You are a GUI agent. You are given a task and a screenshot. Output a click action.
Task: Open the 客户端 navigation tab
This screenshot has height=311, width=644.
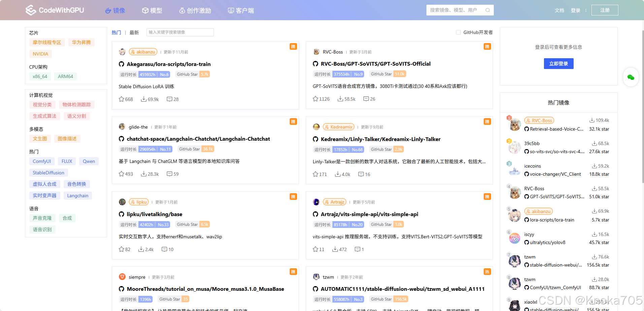click(x=241, y=10)
